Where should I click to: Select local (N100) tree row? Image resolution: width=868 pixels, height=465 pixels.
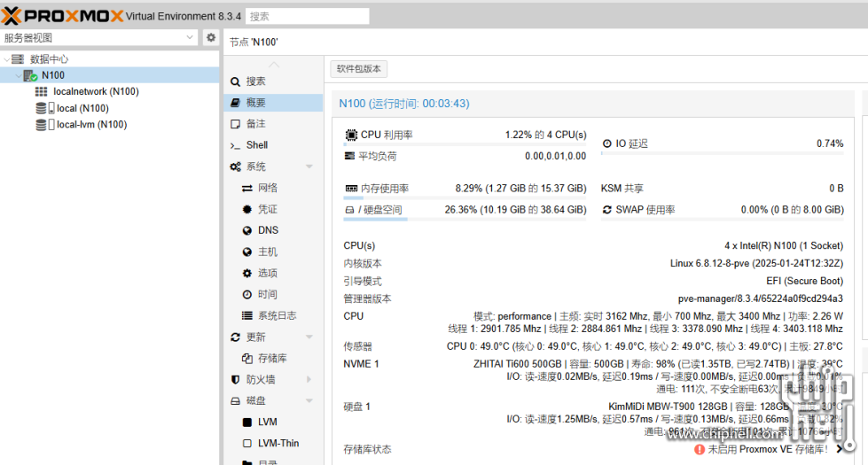pos(110,108)
